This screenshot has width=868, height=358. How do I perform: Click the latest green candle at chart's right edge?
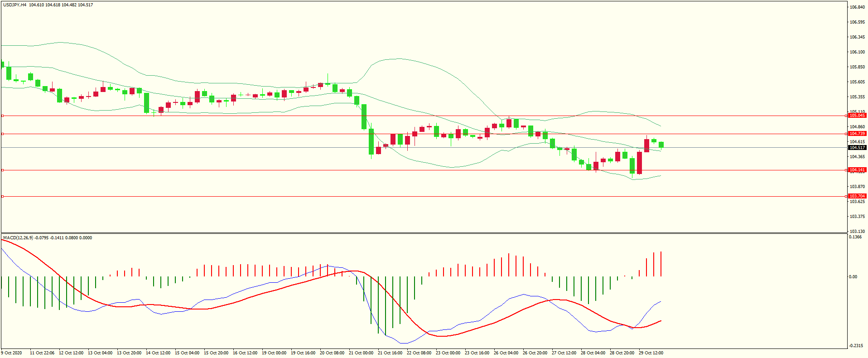[661, 145]
